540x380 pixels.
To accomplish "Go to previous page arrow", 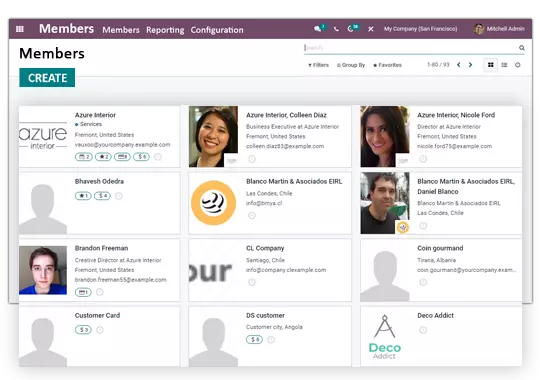I will tap(458, 65).
